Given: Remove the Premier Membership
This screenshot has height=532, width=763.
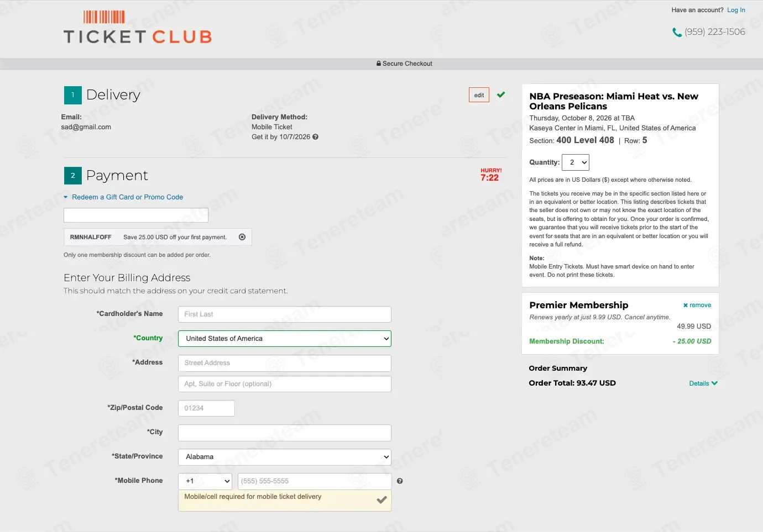Looking at the screenshot, I should point(697,305).
